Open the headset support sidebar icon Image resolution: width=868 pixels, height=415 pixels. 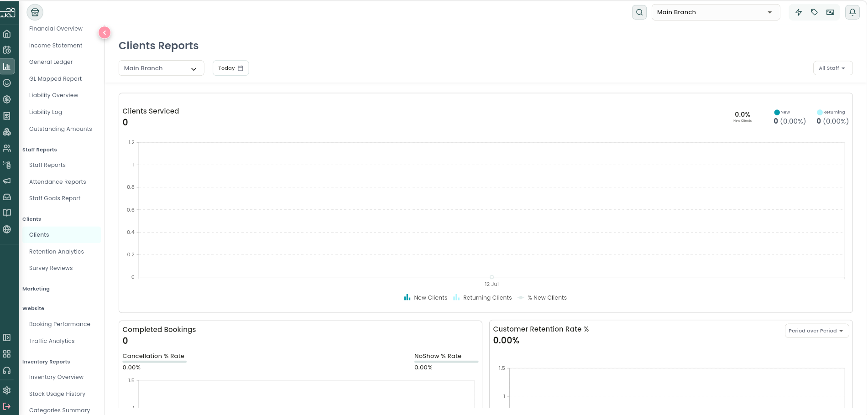tap(7, 370)
